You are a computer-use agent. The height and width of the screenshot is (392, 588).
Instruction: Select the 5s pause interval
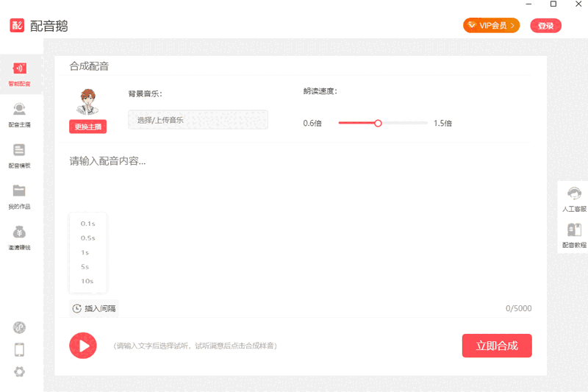(x=85, y=267)
